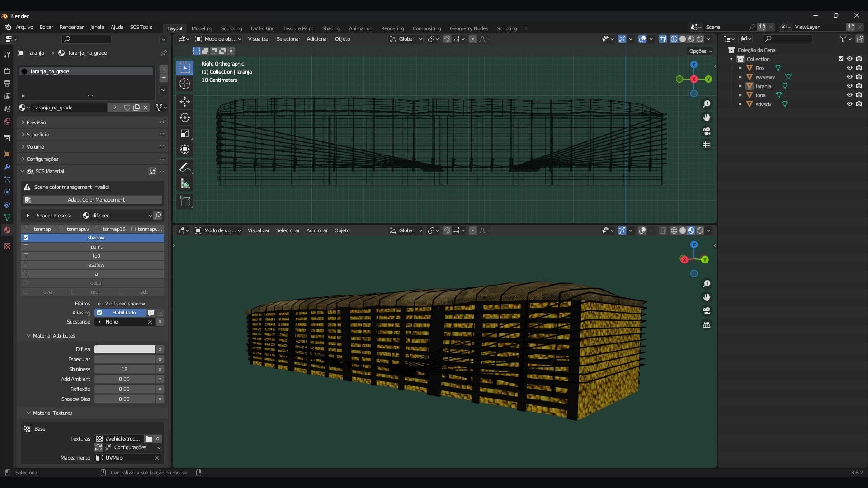Image resolution: width=868 pixels, height=488 pixels.
Task: Hide the laranja object in outliner
Action: (x=849, y=86)
